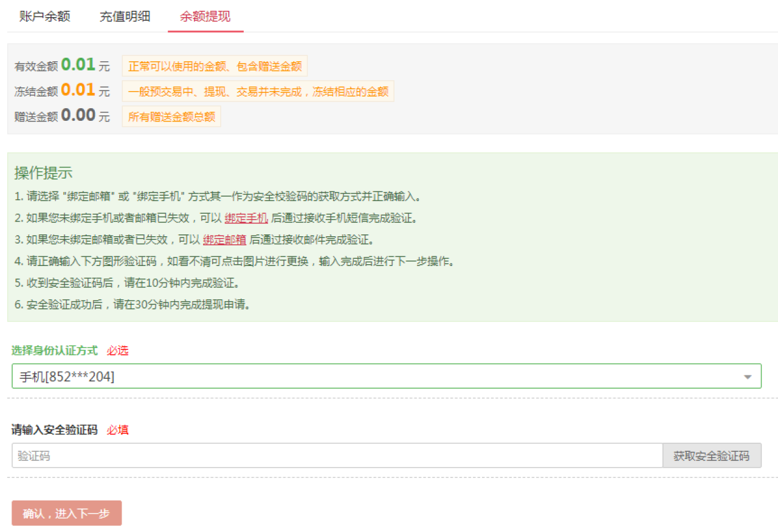The image size is (778, 532).
Task: Click the dropdown arrow beside 手机[852***204]
Action: (x=748, y=376)
